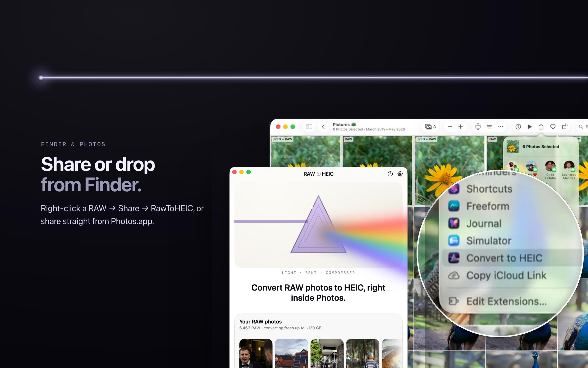Minimize the RAW to HEIC window
The width and height of the screenshot is (588, 368).
(x=242, y=172)
